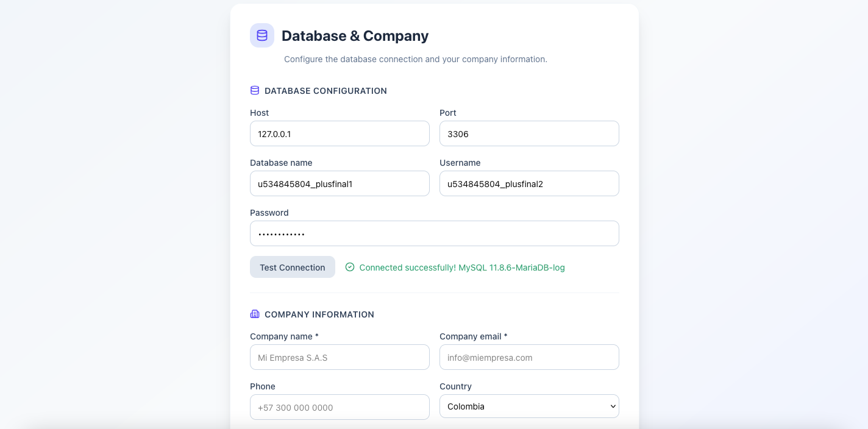
Task: Click the 'Password' label
Action: (x=269, y=213)
